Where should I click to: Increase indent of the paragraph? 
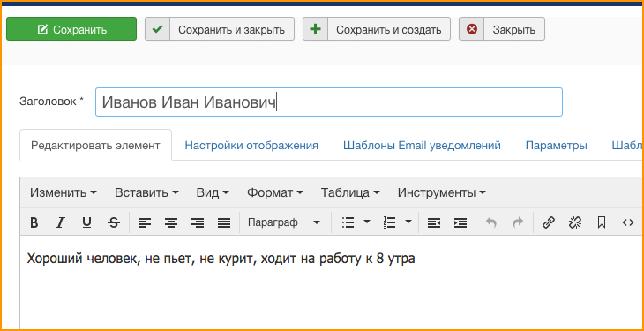(x=461, y=222)
